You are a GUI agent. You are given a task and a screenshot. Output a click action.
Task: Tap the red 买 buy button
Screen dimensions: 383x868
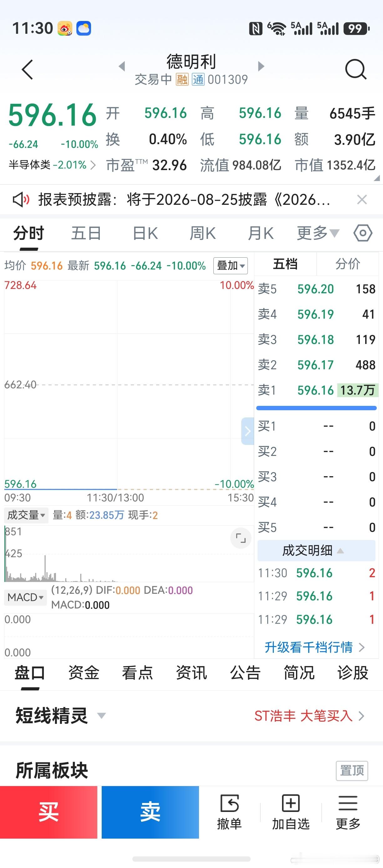pyautogui.click(x=49, y=812)
